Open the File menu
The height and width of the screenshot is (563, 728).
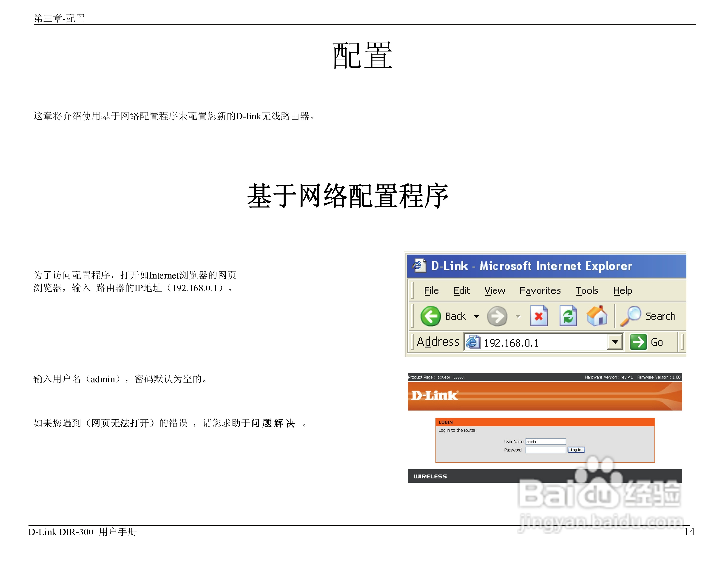pos(431,290)
